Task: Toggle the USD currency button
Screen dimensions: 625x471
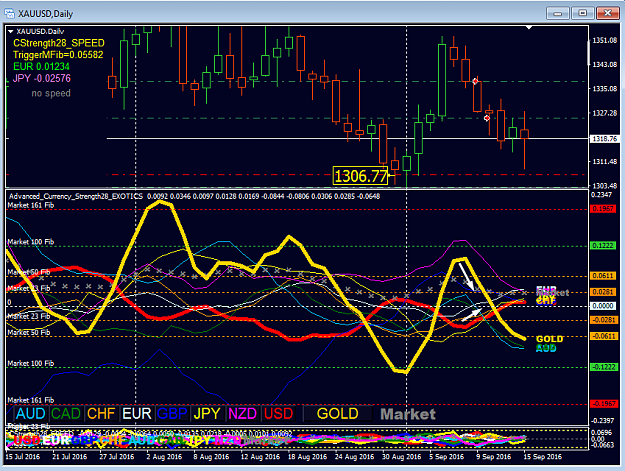Action: (278, 414)
